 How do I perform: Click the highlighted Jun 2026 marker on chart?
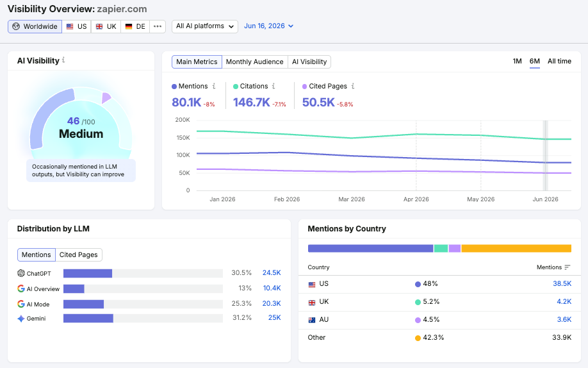[546, 155]
